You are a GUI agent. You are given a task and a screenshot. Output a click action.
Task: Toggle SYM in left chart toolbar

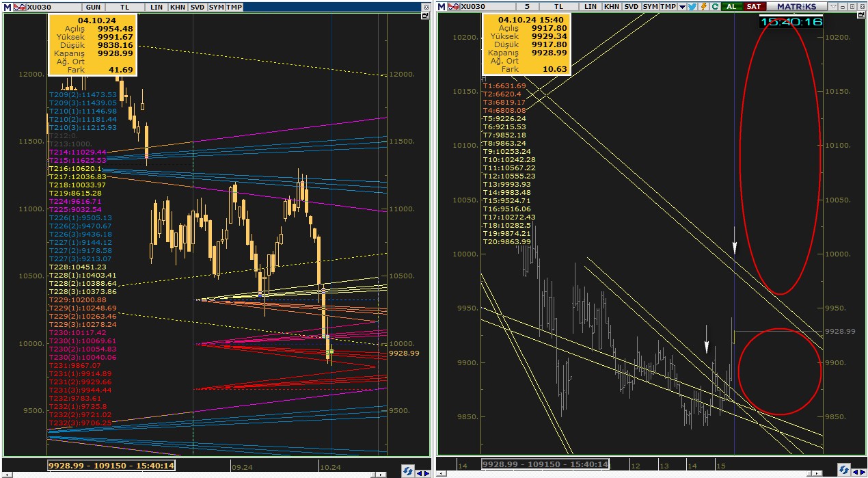tap(216, 6)
